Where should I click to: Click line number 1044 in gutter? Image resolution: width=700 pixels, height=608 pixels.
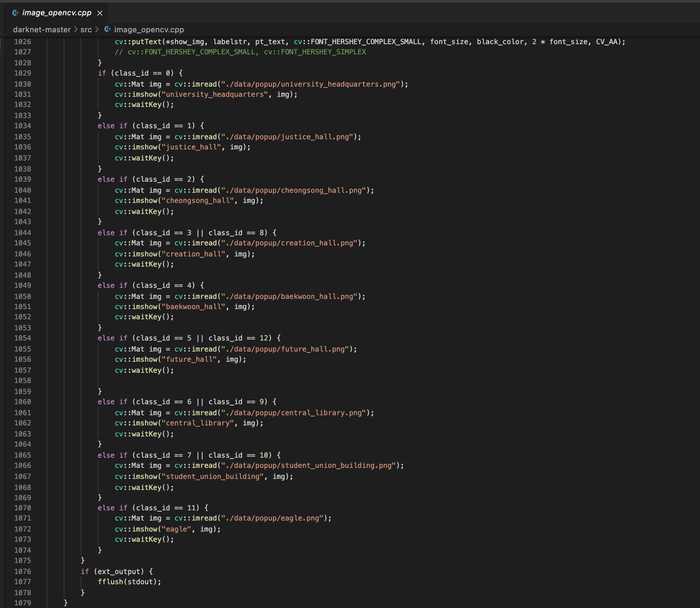click(x=23, y=233)
